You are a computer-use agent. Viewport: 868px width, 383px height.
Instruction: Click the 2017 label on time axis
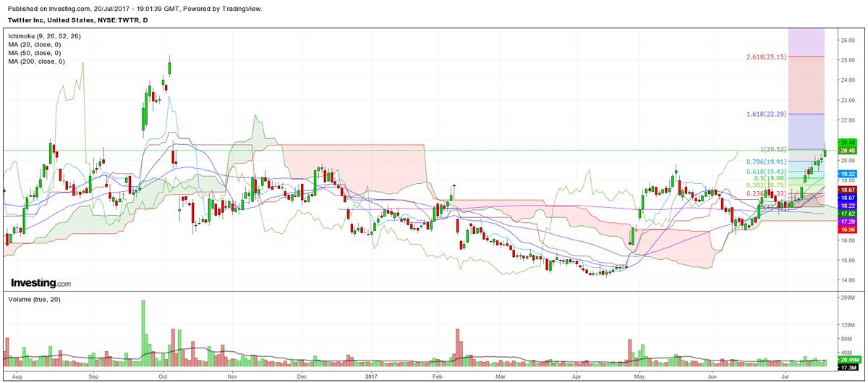pyautogui.click(x=372, y=377)
